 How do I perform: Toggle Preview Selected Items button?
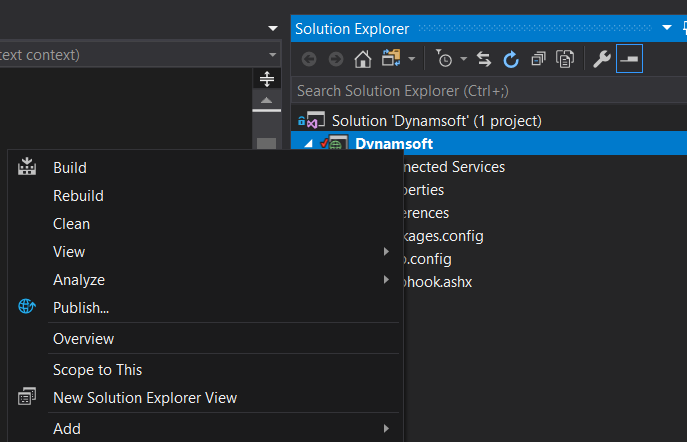pyautogui.click(x=629, y=60)
